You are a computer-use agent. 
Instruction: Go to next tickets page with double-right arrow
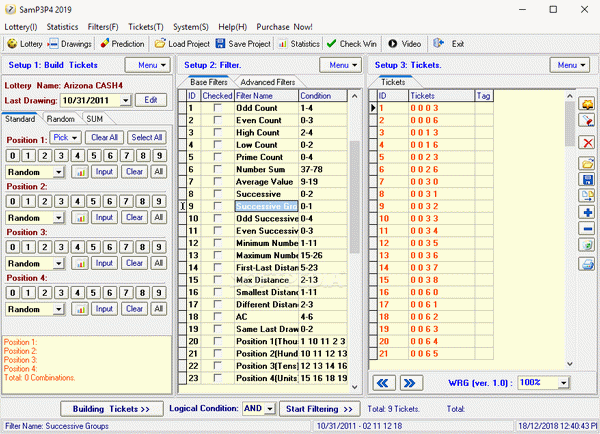tap(411, 383)
